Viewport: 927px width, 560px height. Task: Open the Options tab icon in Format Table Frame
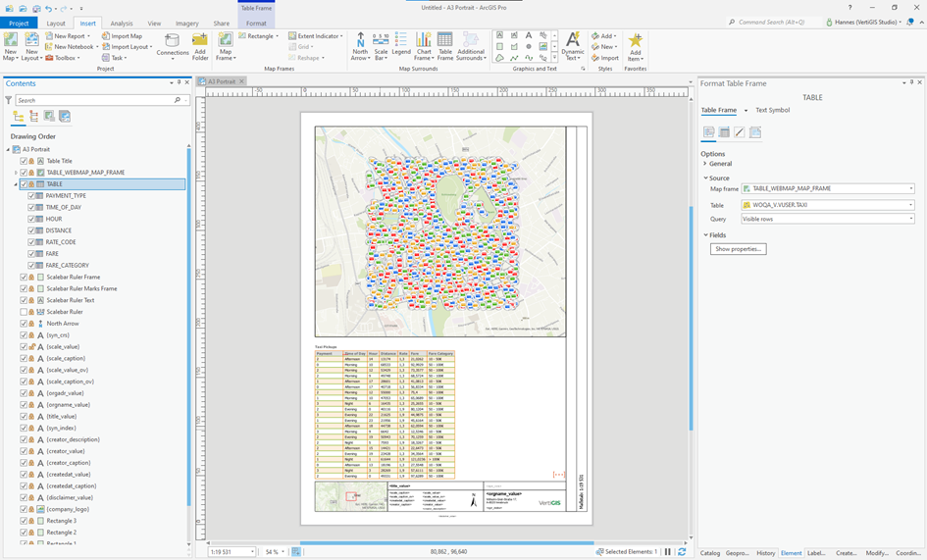pos(708,132)
